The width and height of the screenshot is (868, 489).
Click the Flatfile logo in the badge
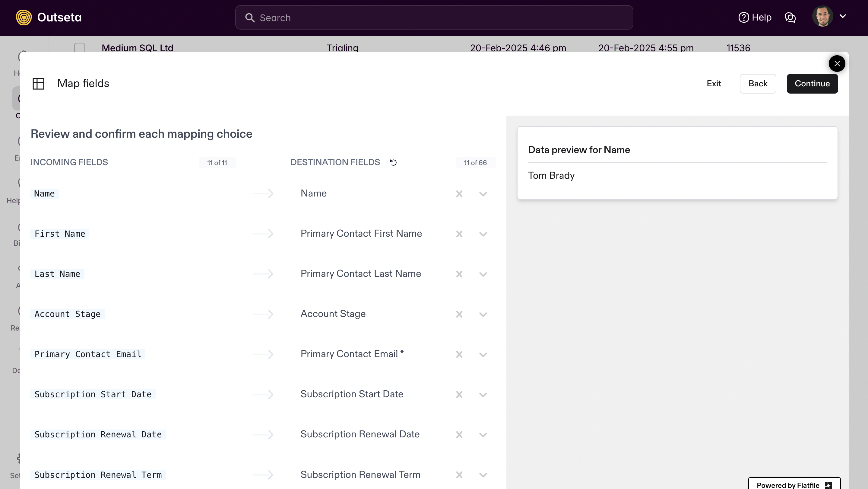pos(828,485)
